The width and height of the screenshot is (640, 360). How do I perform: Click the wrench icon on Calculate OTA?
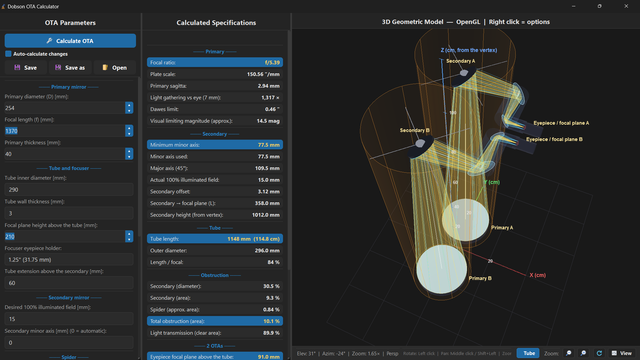coord(49,40)
